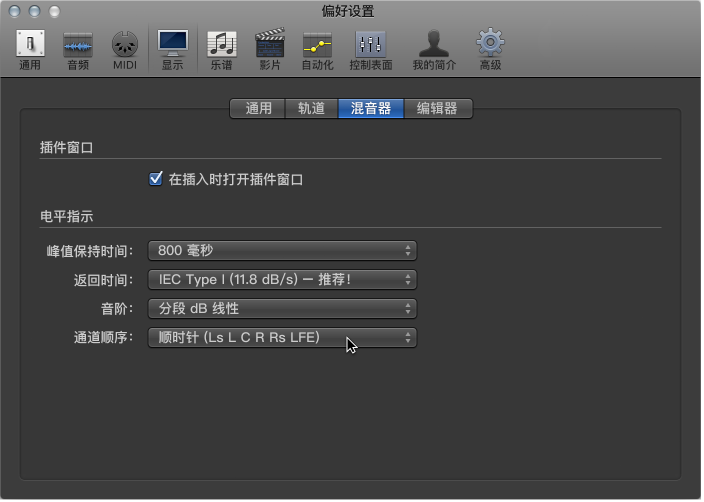This screenshot has width=704, height=502.
Task: Open the 峰值保持时间 dropdown showing 800 毫秒
Action: 282,251
